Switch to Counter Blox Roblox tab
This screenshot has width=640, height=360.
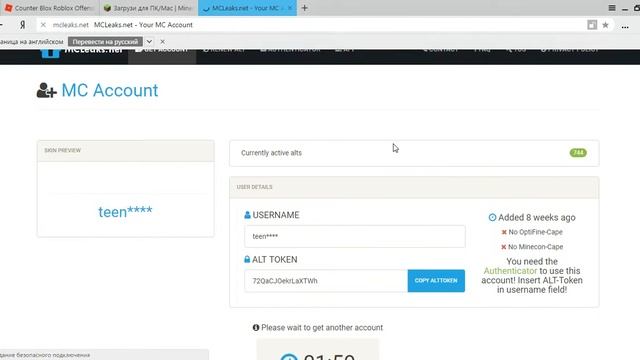(x=49, y=8)
